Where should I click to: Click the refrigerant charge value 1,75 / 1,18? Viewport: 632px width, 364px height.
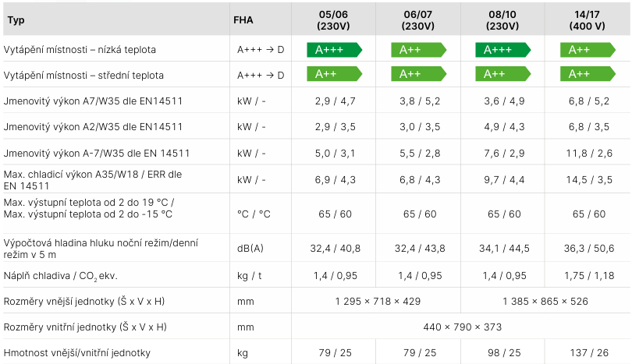pyautogui.click(x=589, y=276)
